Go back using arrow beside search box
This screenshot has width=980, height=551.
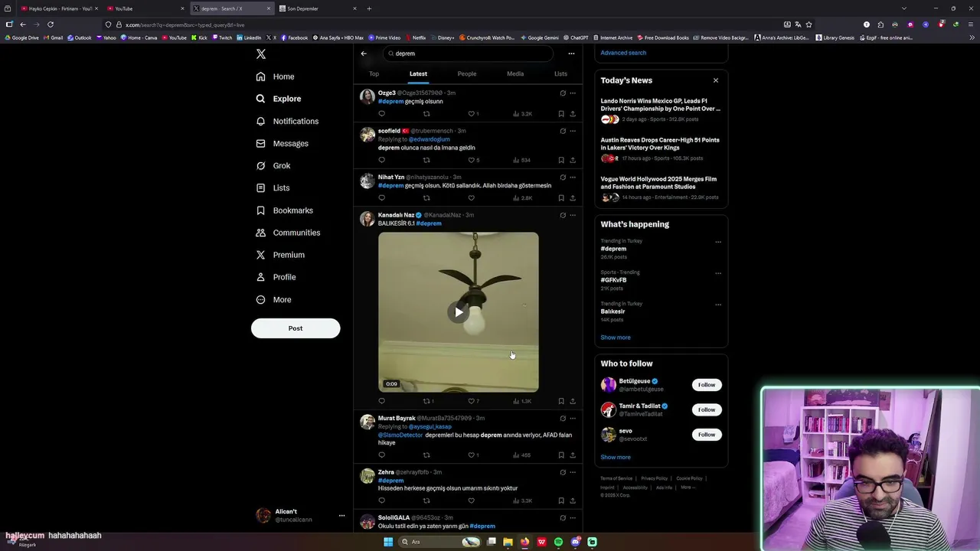click(364, 54)
